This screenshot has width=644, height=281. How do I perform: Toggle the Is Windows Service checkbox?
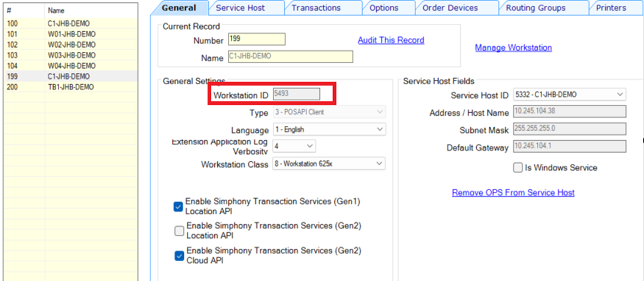(517, 168)
